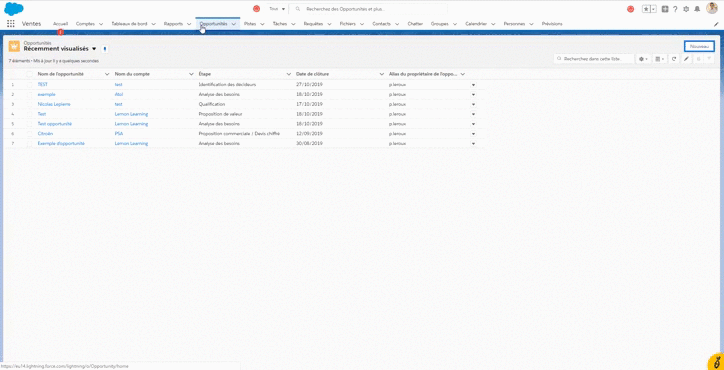Click the 12/09/2019 closing date cell
Viewport: 724px width, 370px height.
click(309, 133)
